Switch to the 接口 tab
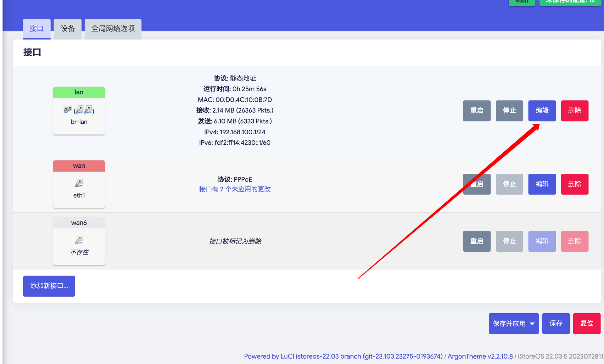 [x=36, y=29]
